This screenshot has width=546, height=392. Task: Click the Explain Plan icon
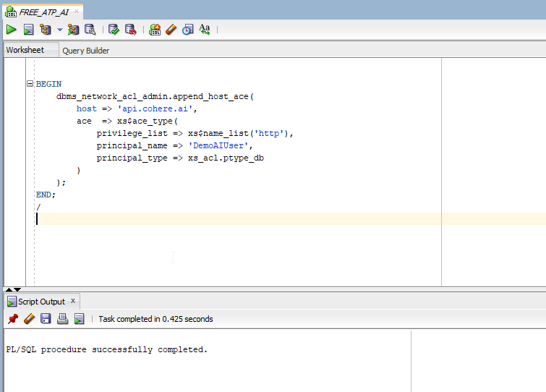[x=46, y=30]
